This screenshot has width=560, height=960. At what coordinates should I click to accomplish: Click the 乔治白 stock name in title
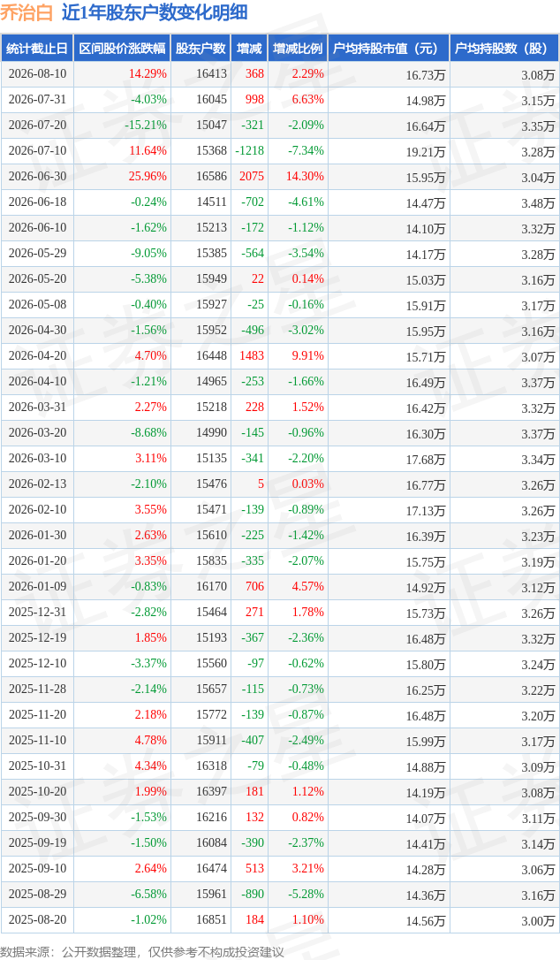point(26,13)
